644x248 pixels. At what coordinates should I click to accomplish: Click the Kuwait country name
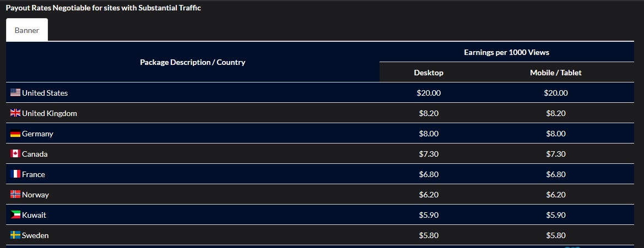coord(34,215)
